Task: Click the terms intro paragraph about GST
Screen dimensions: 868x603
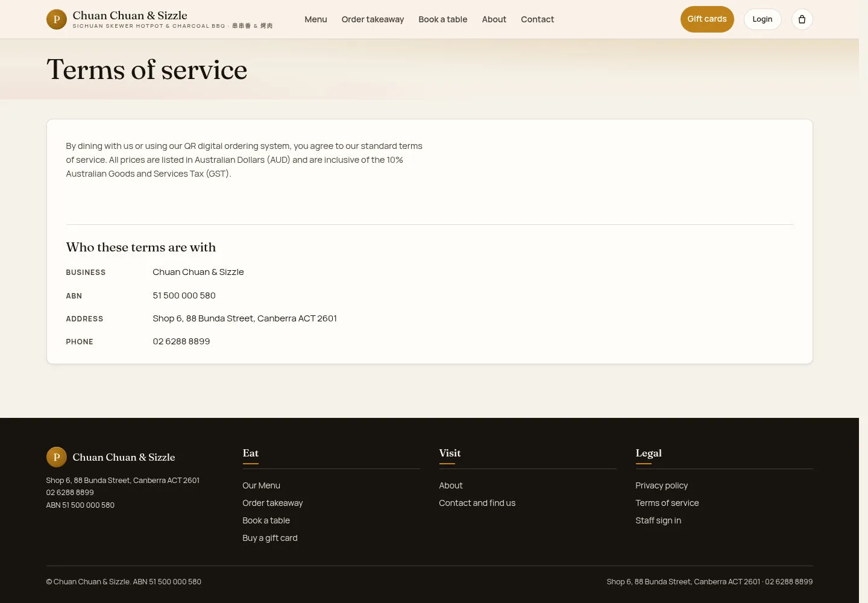Action: click(x=244, y=160)
